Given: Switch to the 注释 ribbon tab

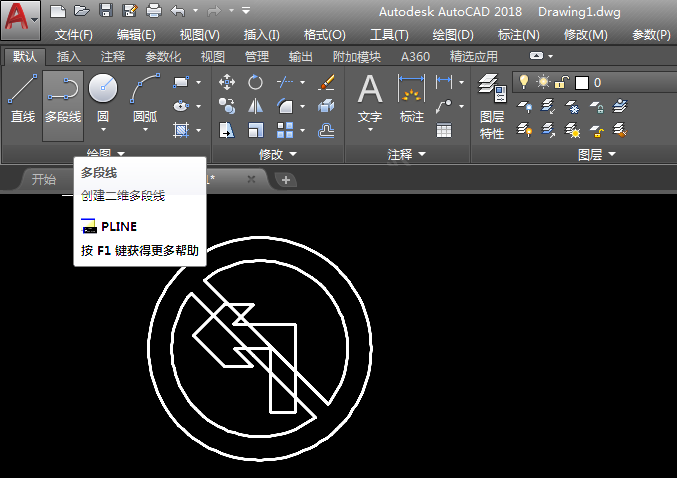Looking at the screenshot, I should point(113,57).
